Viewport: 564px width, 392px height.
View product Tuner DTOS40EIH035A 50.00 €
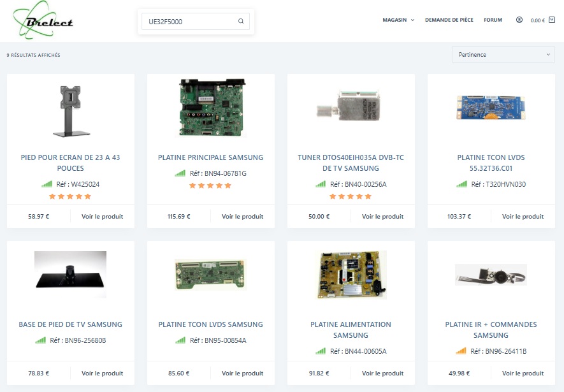[x=383, y=217]
